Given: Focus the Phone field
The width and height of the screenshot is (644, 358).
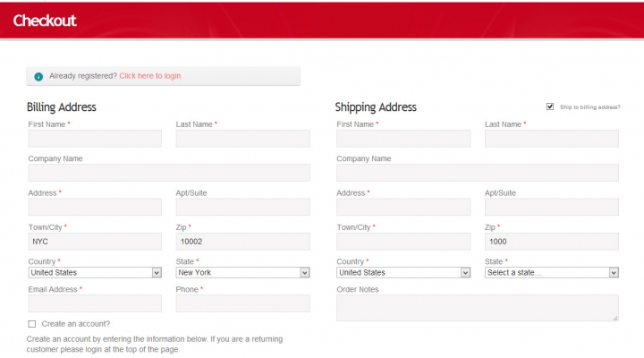Looking at the screenshot, I should click(242, 303).
